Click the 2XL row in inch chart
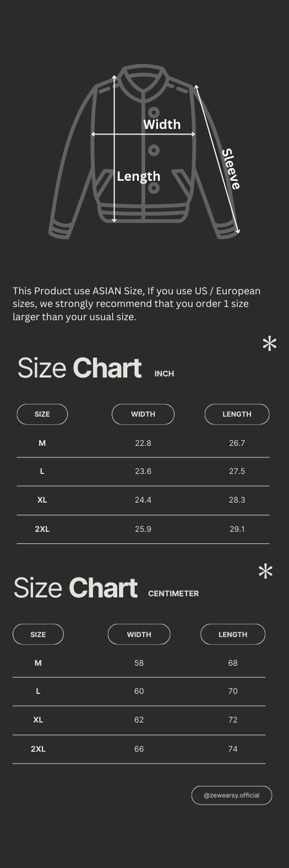 point(143,529)
